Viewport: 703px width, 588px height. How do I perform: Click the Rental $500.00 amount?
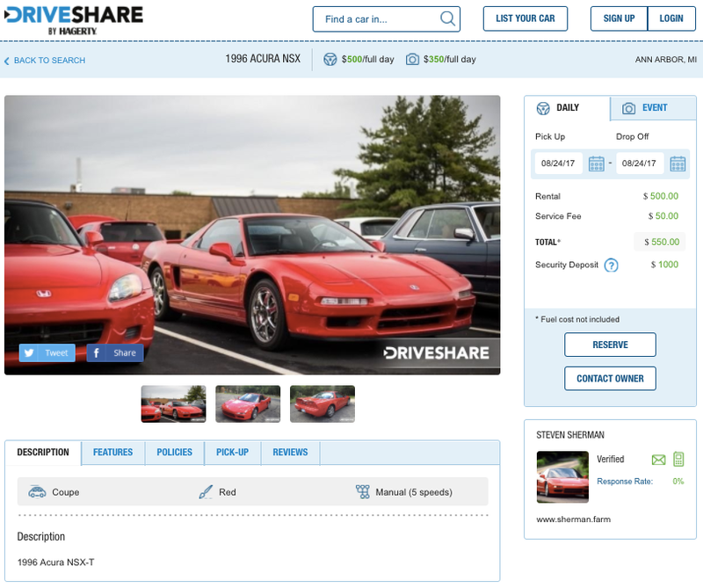[x=661, y=197]
